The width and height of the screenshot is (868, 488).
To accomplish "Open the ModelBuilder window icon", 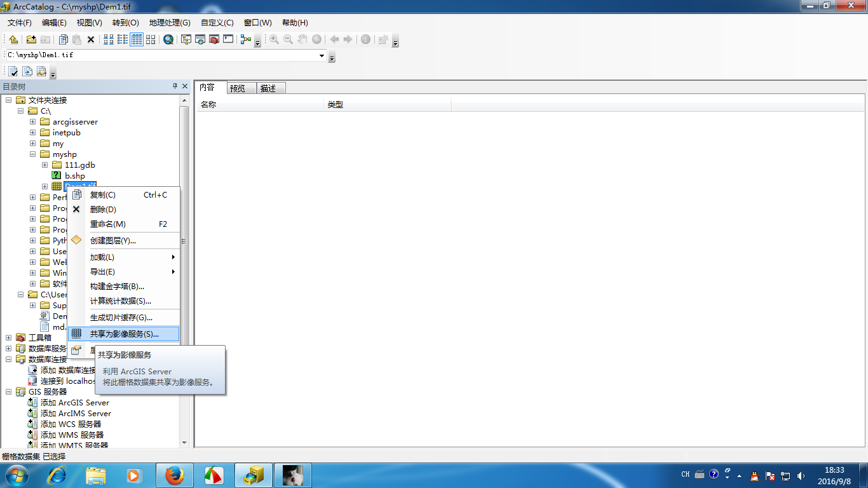I will (x=246, y=39).
